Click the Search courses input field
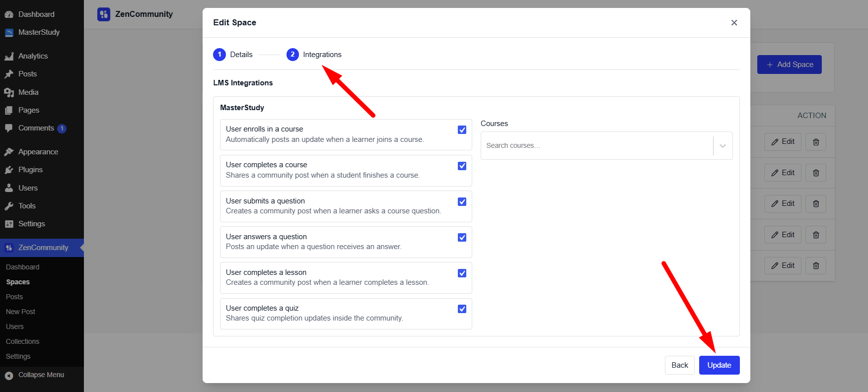 click(x=597, y=146)
